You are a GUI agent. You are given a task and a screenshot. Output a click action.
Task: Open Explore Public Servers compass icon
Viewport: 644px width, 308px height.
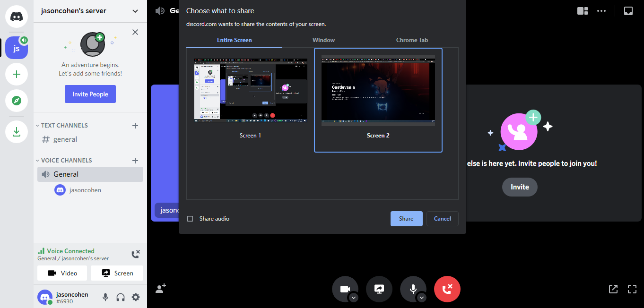(x=17, y=101)
